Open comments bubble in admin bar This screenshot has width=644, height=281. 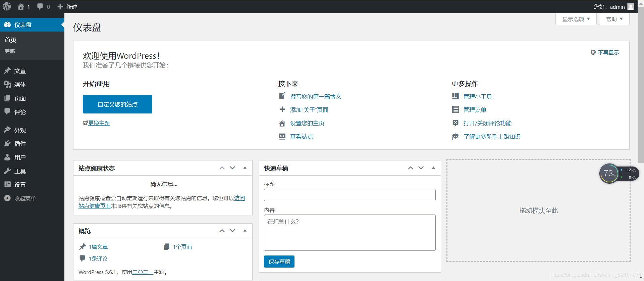coord(40,7)
